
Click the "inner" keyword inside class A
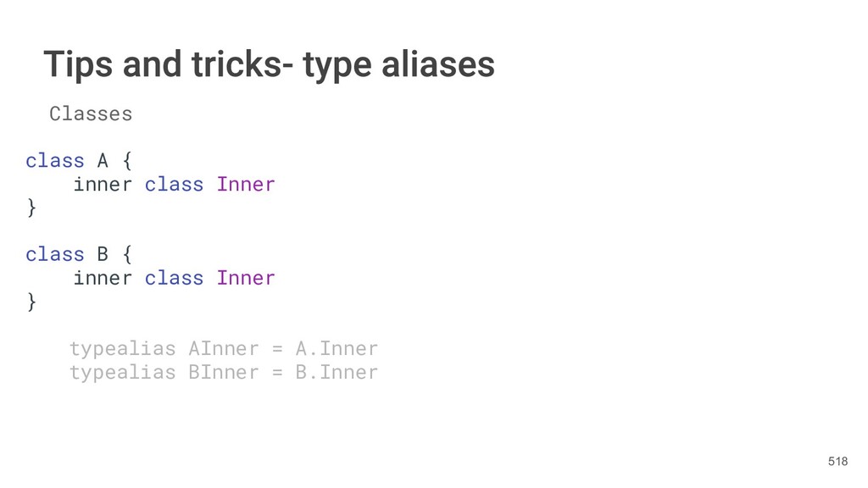click(102, 185)
